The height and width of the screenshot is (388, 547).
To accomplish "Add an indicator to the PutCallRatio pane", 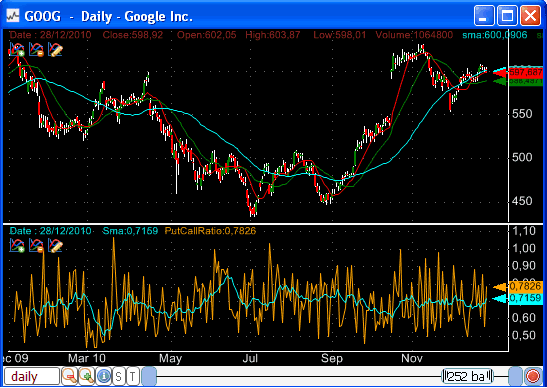I will pos(17,245).
